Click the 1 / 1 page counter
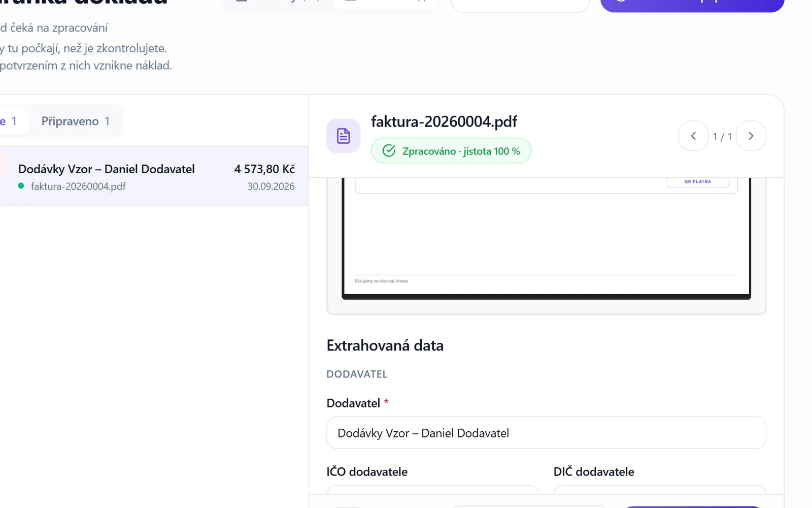 point(722,137)
